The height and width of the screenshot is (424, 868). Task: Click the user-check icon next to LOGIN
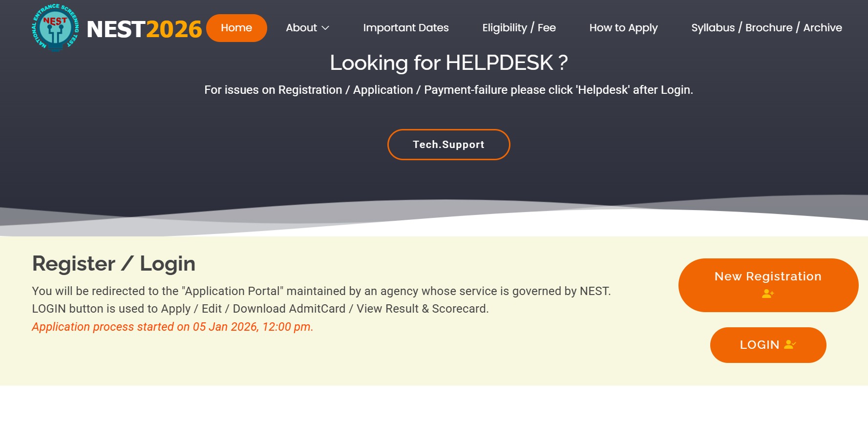tap(790, 344)
